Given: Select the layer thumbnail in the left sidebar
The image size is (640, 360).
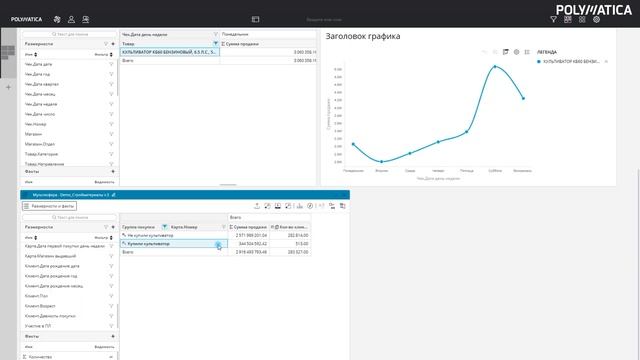Looking at the screenshot, I should pos(8,53).
